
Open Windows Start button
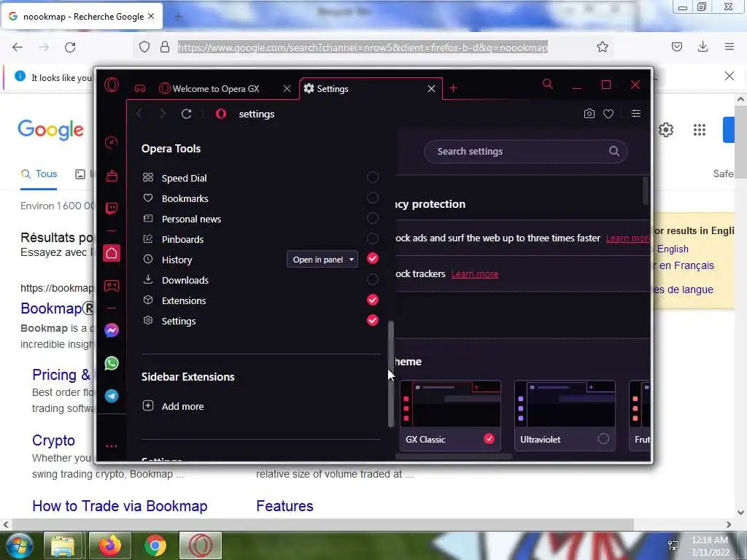tap(18, 545)
